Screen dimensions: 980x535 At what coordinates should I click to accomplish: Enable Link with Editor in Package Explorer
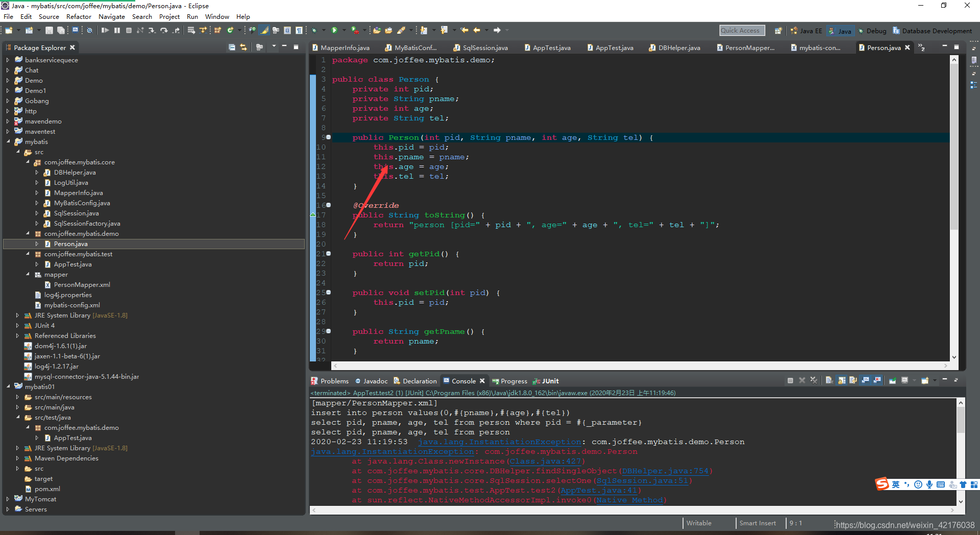[243, 47]
